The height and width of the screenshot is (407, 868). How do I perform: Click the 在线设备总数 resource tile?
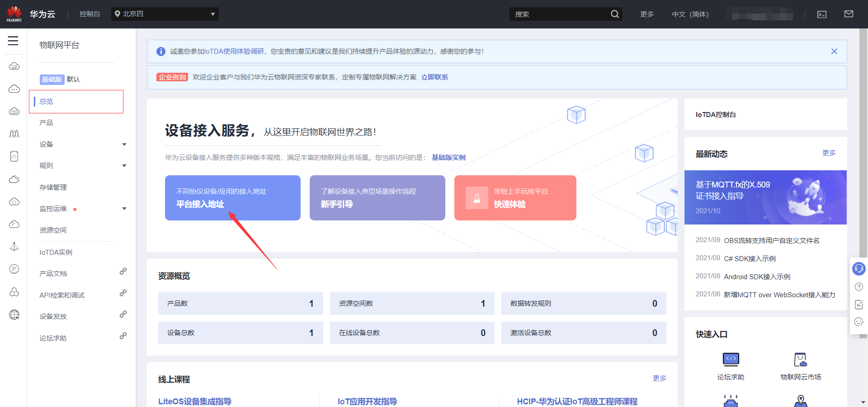click(412, 333)
